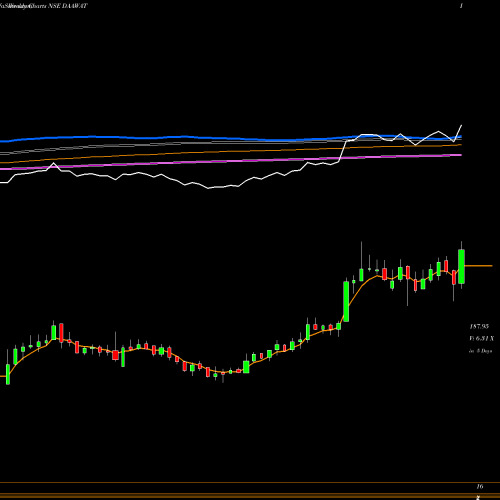Click the last point of the white indicator line
The height and width of the screenshot is (500, 500).
(x=462, y=125)
